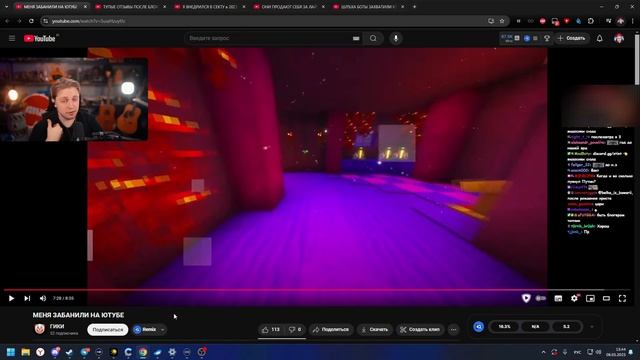Open the more actions three-dot menu
The image size is (640, 360).
(x=453, y=329)
